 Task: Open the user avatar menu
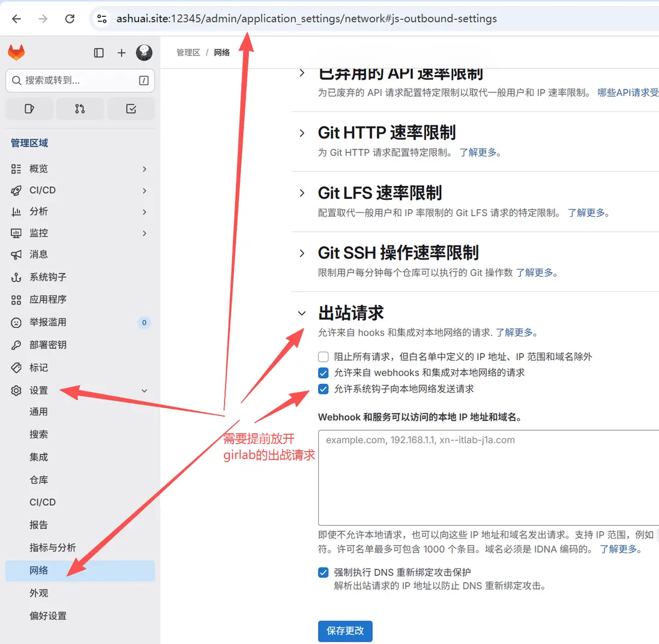144,53
